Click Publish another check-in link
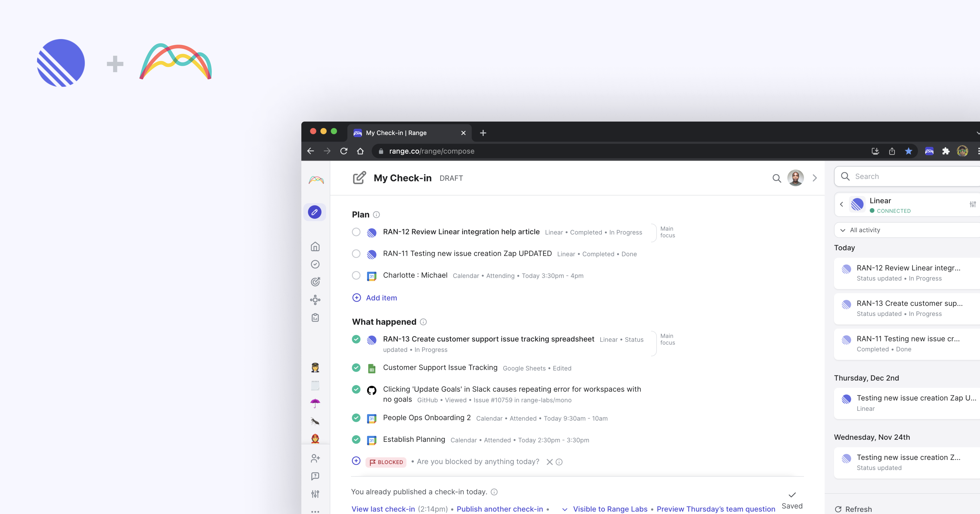Image resolution: width=980 pixels, height=514 pixels. point(500,509)
